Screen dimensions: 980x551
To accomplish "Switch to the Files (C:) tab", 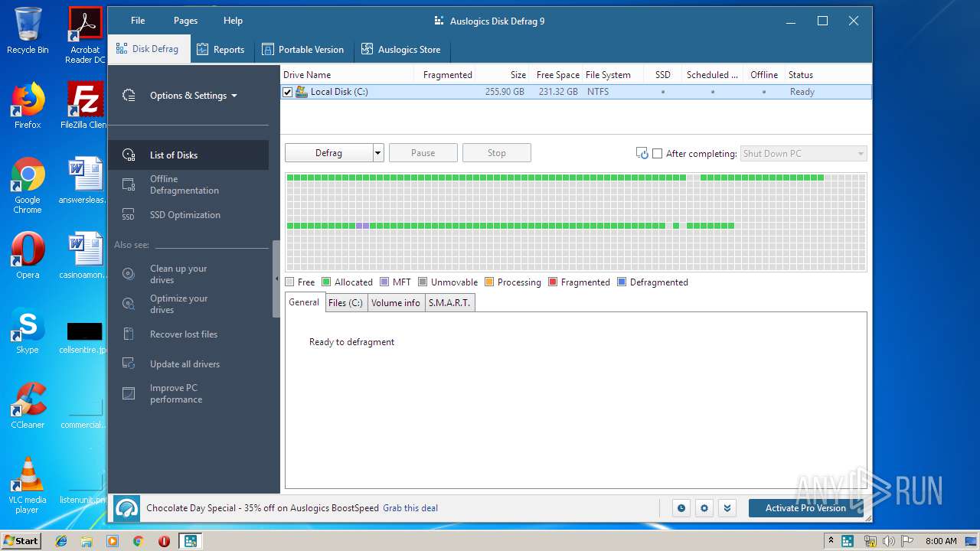I will tap(345, 303).
